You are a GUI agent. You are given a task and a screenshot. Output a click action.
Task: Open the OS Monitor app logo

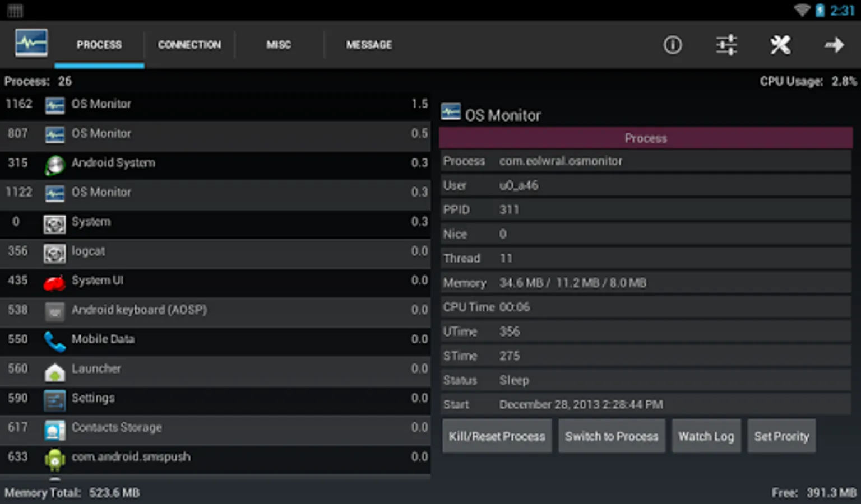click(x=31, y=43)
